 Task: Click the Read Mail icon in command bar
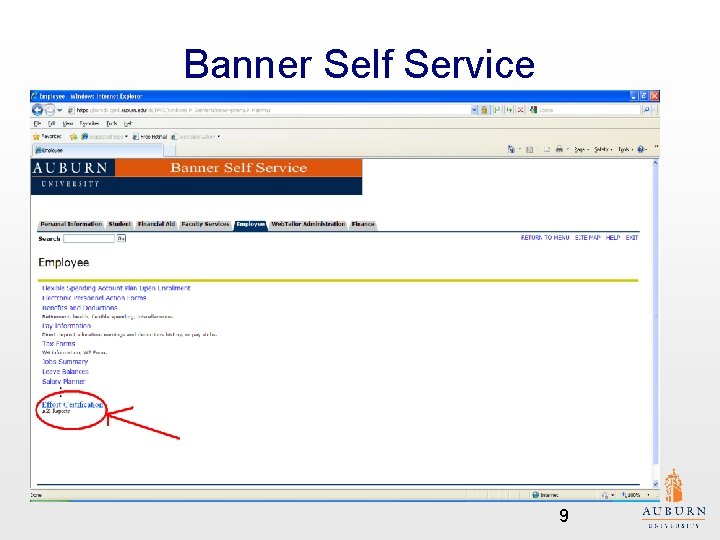tap(546, 149)
